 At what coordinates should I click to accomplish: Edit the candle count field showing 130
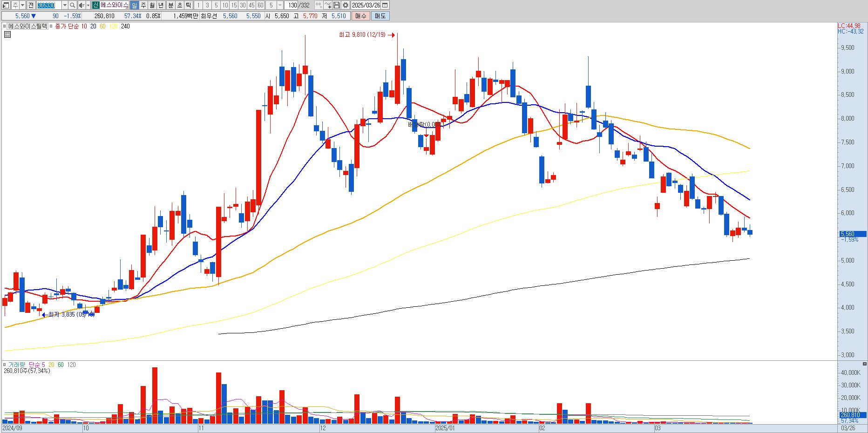[x=292, y=5]
